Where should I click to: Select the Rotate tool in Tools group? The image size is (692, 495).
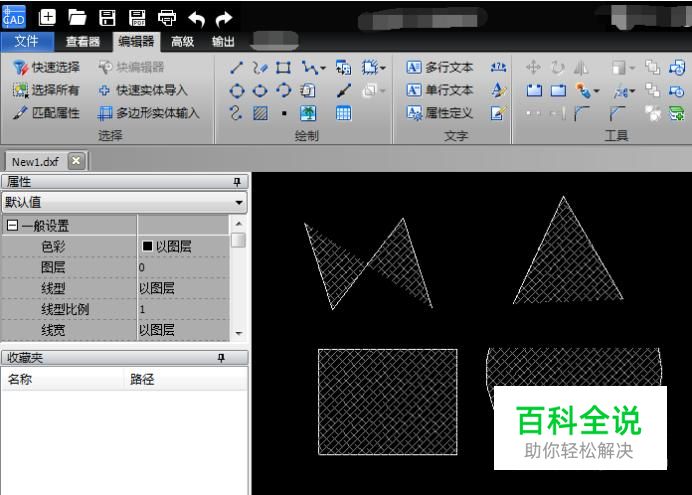pos(557,68)
